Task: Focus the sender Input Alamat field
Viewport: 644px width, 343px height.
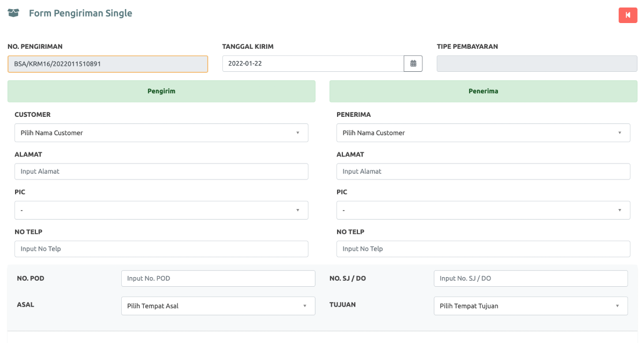Action: [x=161, y=171]
